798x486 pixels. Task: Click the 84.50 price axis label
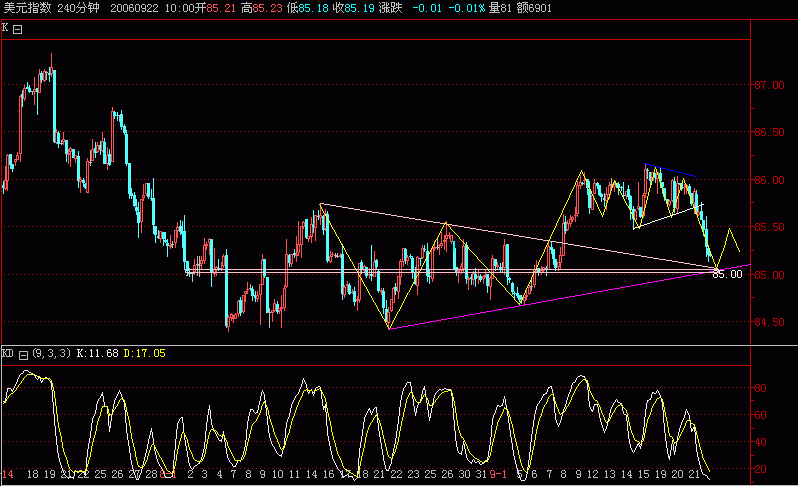click(769, 322)
